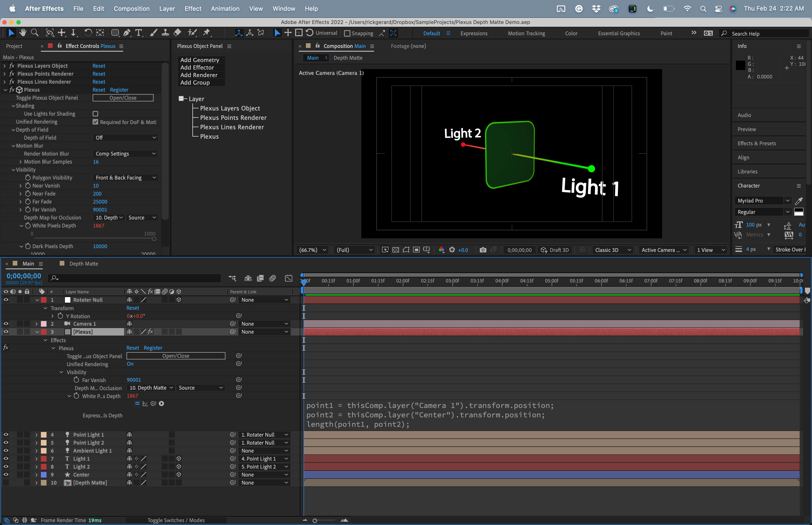This screenshot has height=525, width=812.
Task: Click the Take Snapshot camera icon
Action: tap(483, 250)
